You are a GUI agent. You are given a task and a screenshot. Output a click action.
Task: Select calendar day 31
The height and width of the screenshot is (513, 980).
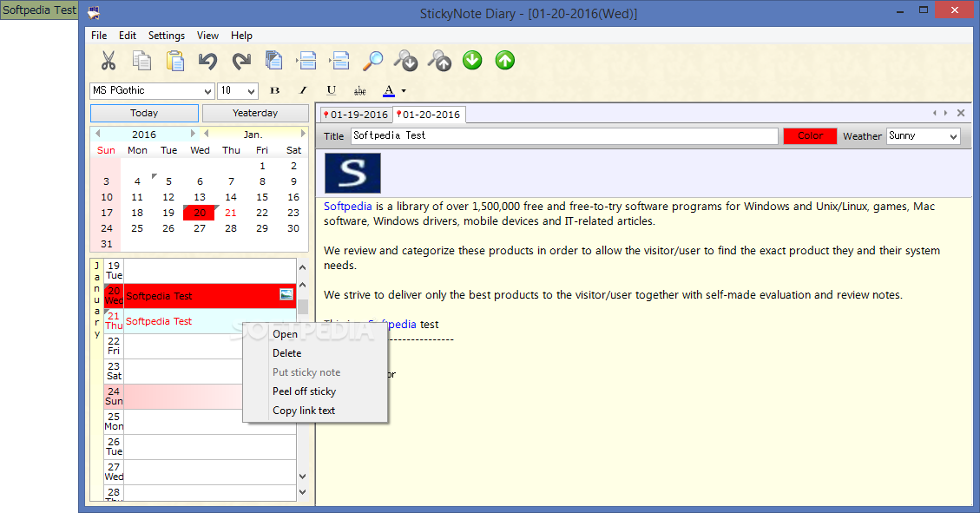coord(106,244)
